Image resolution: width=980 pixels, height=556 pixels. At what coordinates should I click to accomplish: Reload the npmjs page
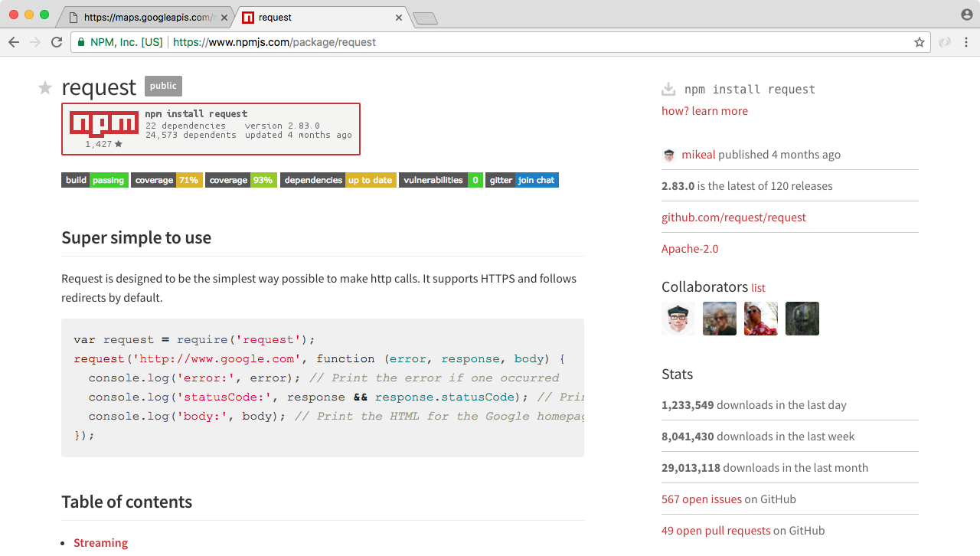click(57, 42)
